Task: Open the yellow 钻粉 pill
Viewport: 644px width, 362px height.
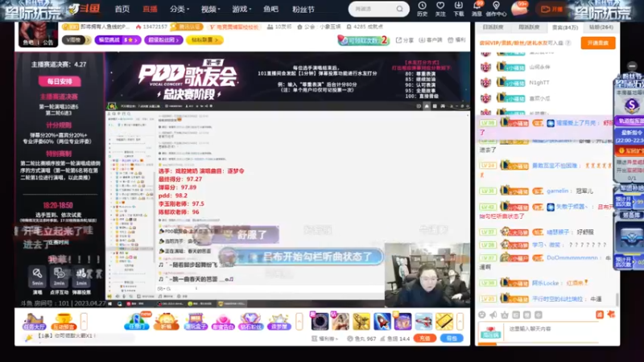Action: click(204, 39)
